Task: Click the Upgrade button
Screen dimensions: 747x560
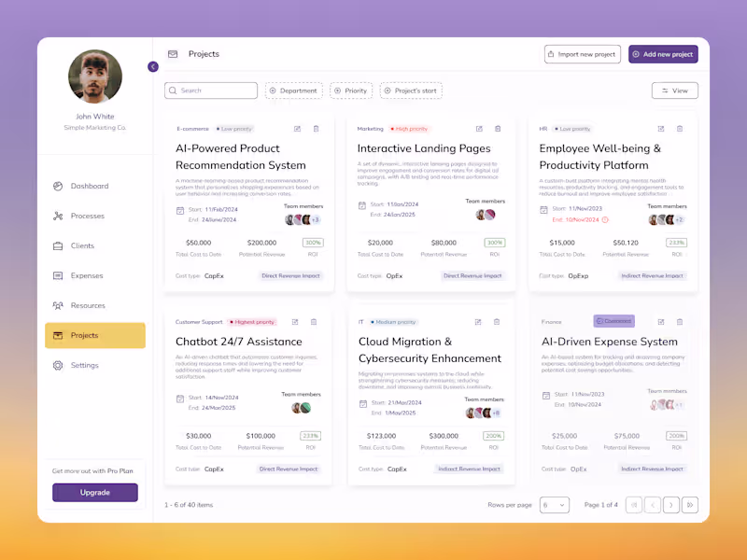Action: (x=95, y=493)
